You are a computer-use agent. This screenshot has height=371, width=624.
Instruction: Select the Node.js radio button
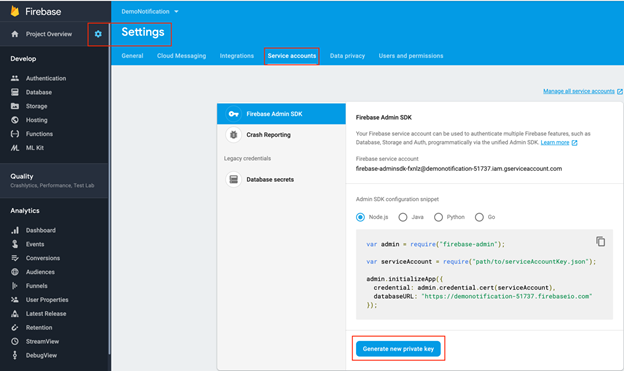360,217
